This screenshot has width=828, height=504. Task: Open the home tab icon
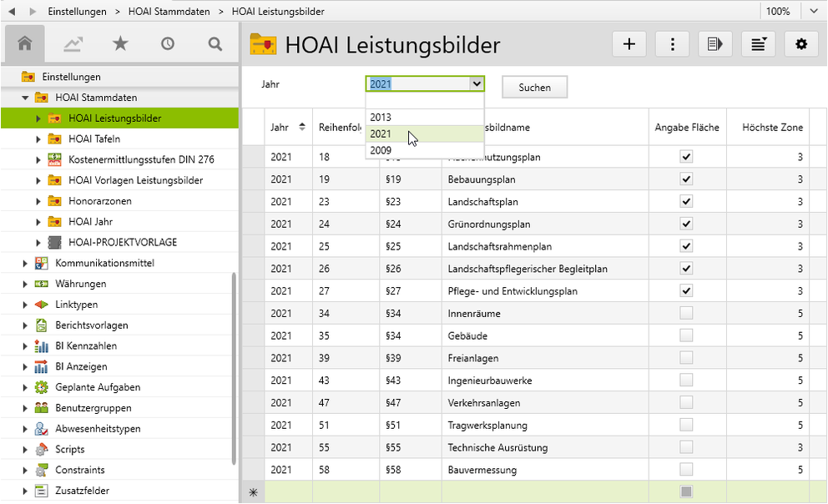click(25, 43)
